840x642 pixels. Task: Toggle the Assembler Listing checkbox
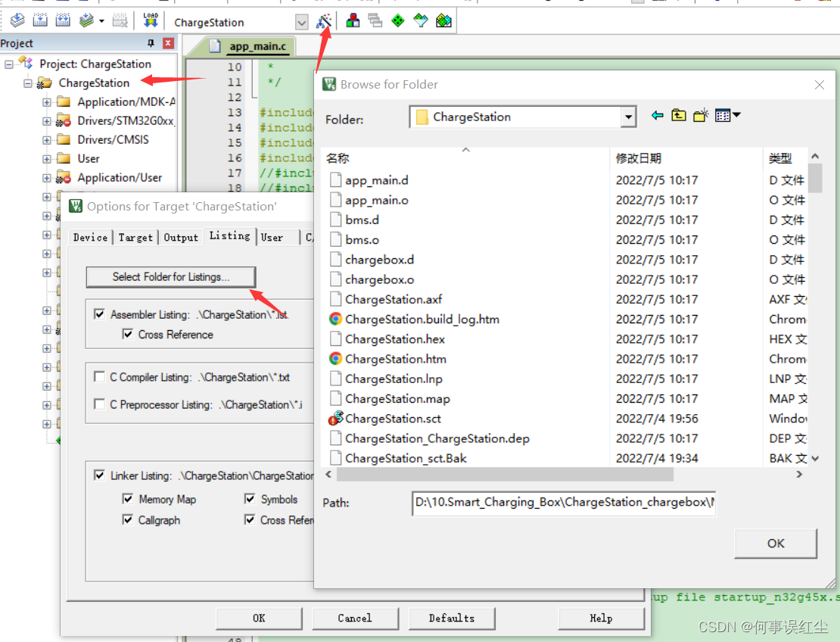coord(99,314)
